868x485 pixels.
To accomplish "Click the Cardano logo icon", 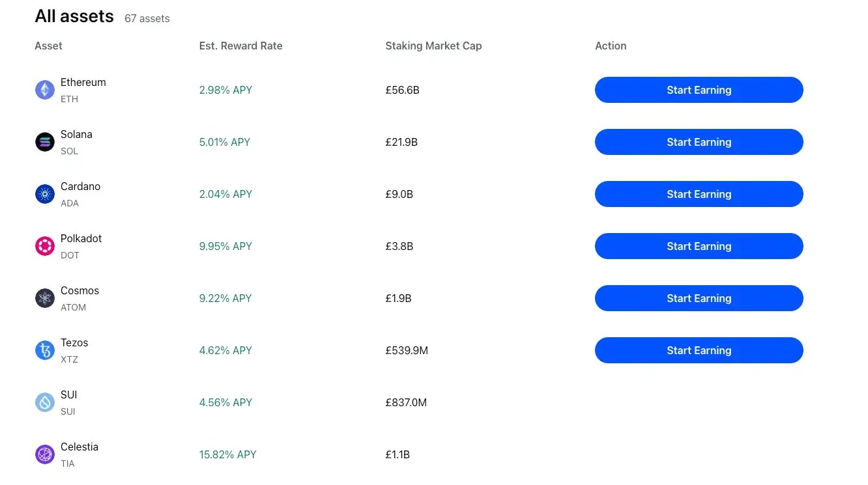I will (44, 193).
